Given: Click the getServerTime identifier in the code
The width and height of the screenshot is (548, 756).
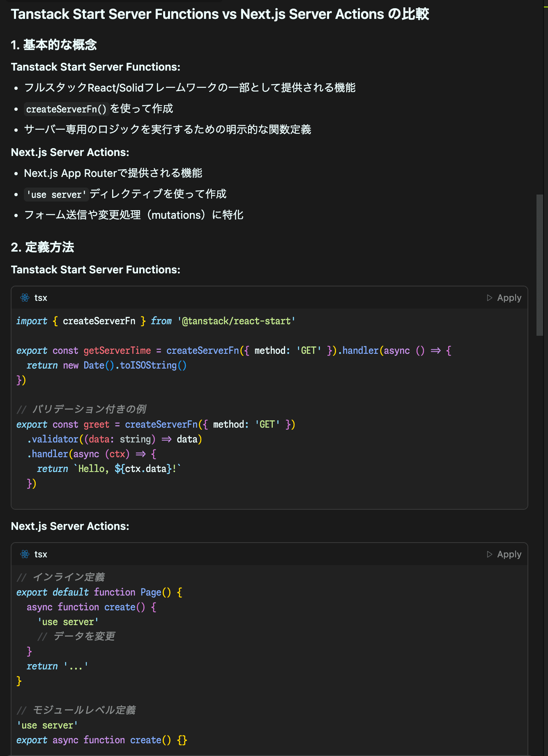Looking at the screenshot, I should click(117, 351).
